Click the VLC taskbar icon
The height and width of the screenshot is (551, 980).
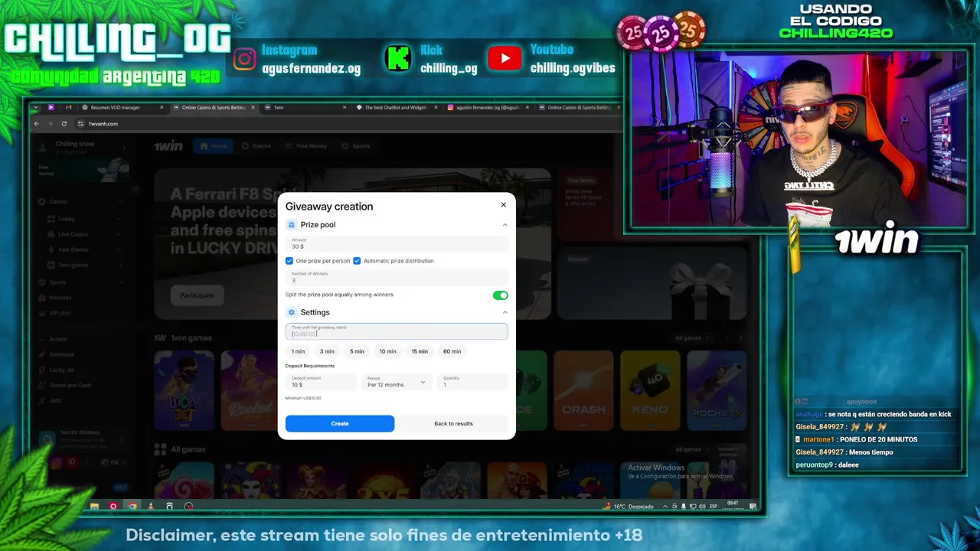tap(150, 506)
